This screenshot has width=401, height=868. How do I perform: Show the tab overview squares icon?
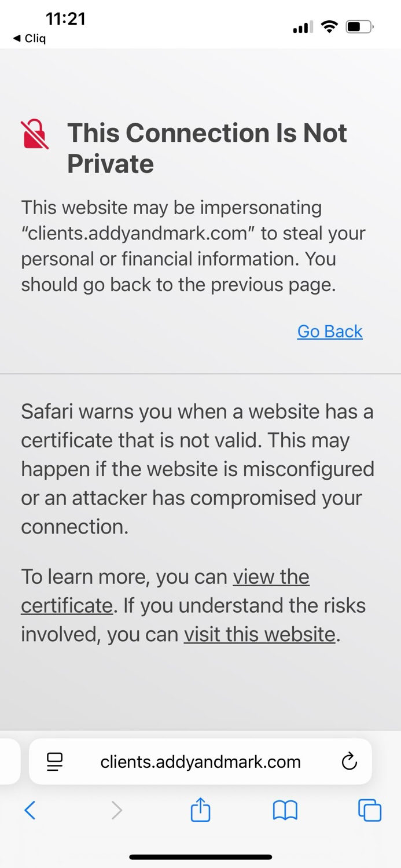tap(369, 810)
